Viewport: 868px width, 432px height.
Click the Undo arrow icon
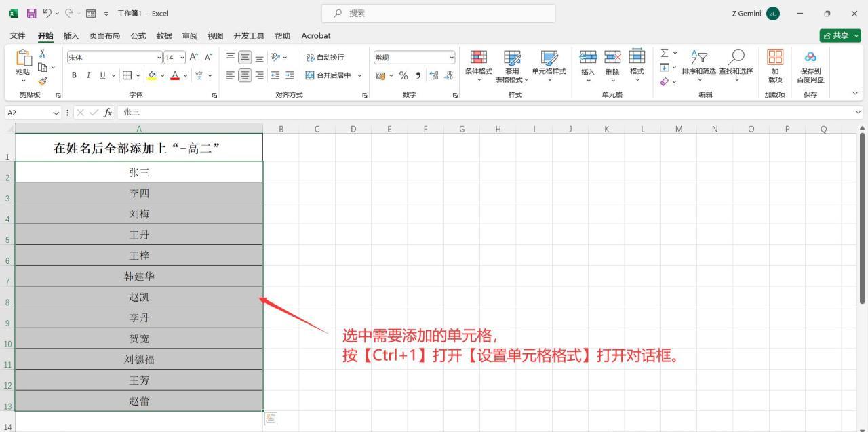click(x=47, y=13)
